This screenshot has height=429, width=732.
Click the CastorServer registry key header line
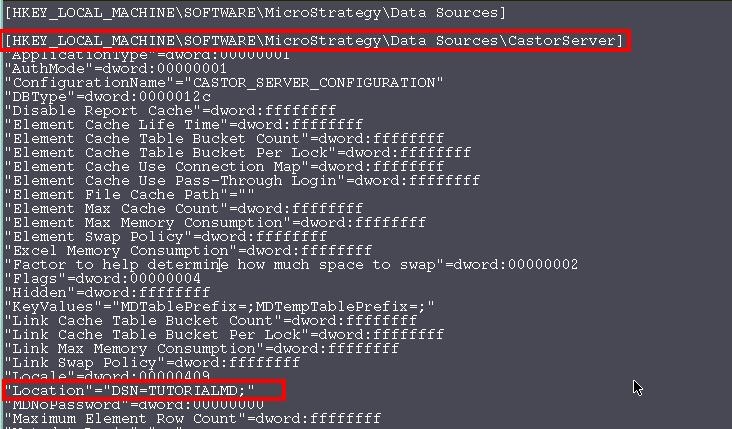(x=314, y=40)
